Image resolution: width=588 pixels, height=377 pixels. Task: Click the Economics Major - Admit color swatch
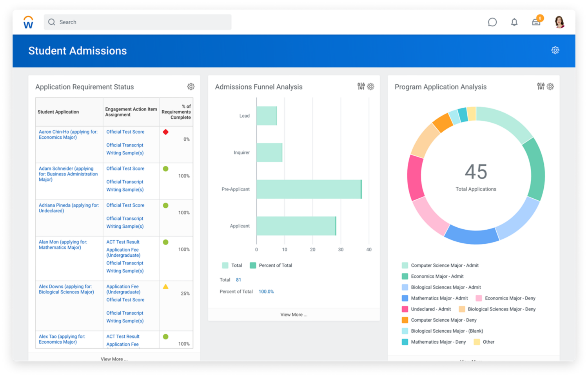(x=405, y=276)
